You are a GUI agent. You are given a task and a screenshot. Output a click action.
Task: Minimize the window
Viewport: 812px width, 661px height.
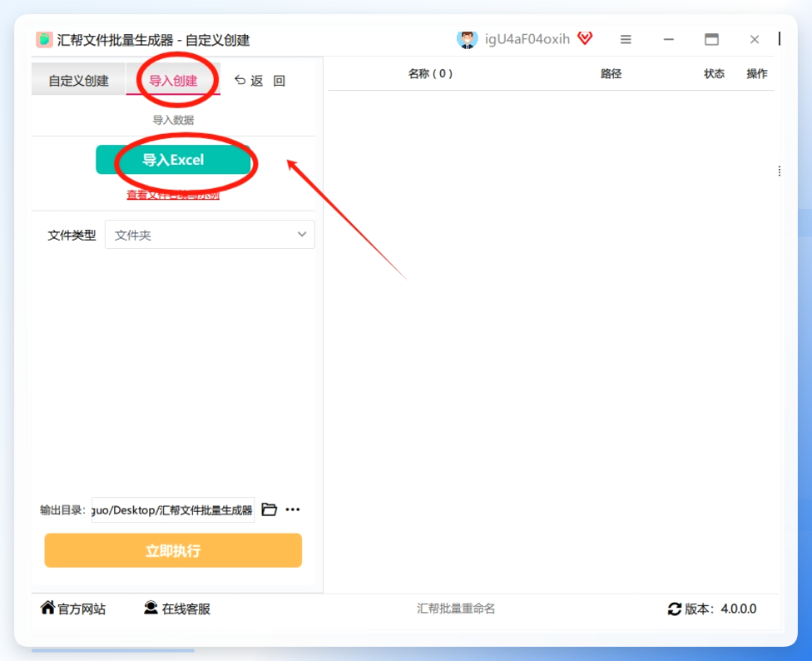point(669,39)
